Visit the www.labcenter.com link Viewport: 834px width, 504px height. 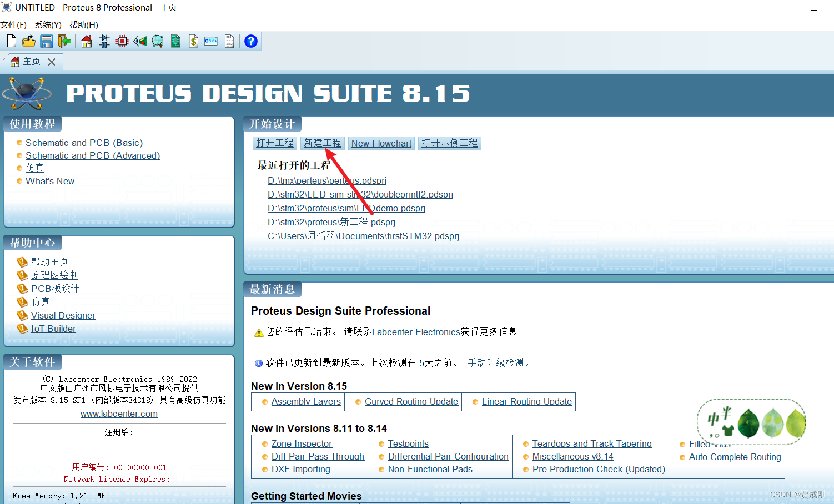[x=119, y=414]
